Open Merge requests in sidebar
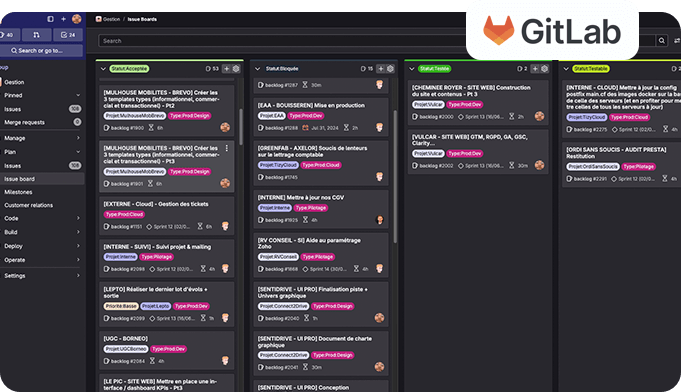681x392 pixels. pos(41,122)
